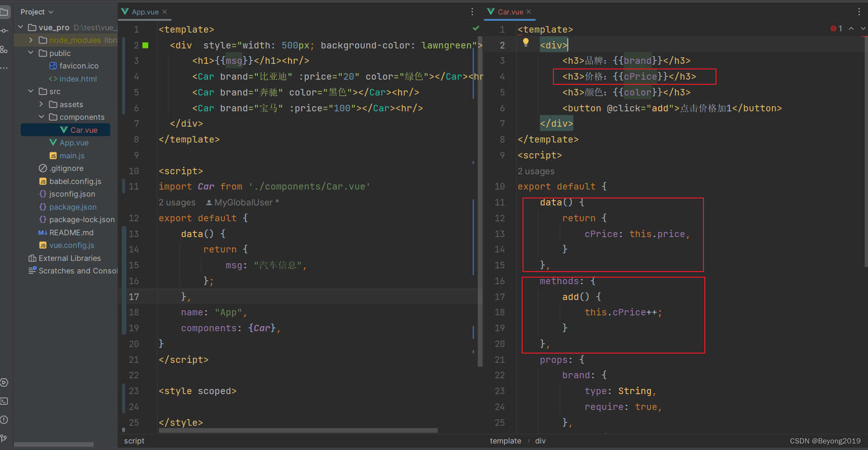Collapse the components folder
Screen dimensions: 868x450
click(41, 117)
